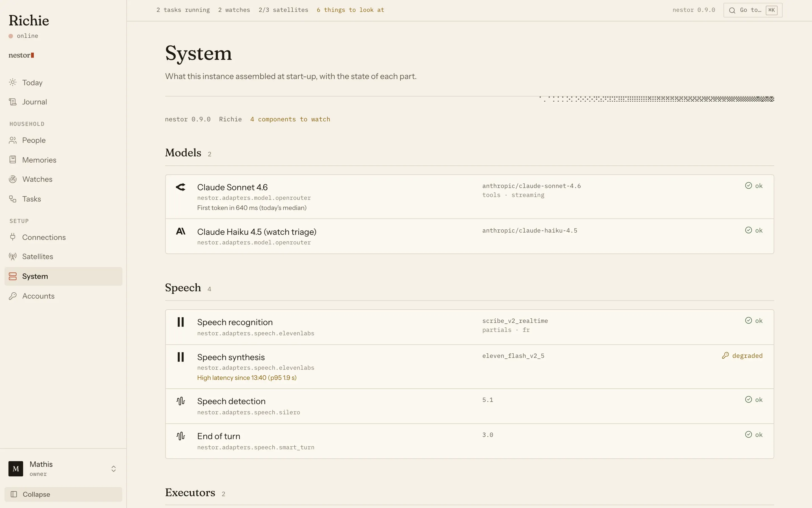Click the Satellites antenna icon

tap(13, 256)
